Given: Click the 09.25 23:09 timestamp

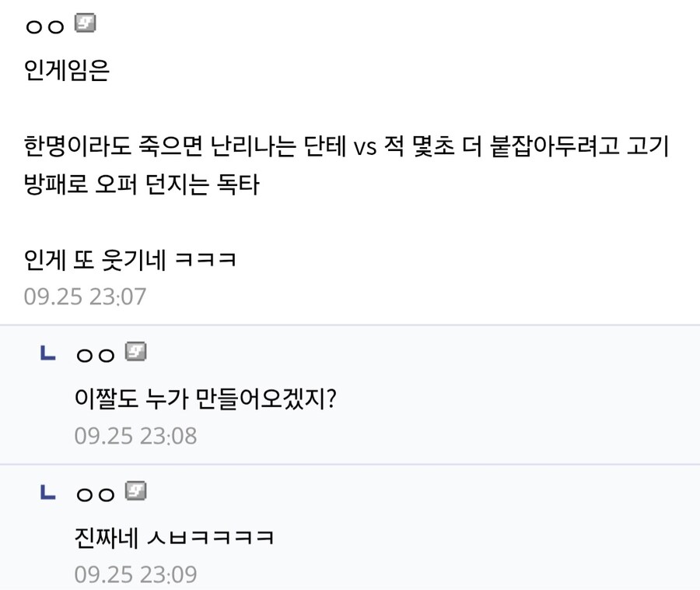Looking at the screenshot, I should (x=135, y=574).
